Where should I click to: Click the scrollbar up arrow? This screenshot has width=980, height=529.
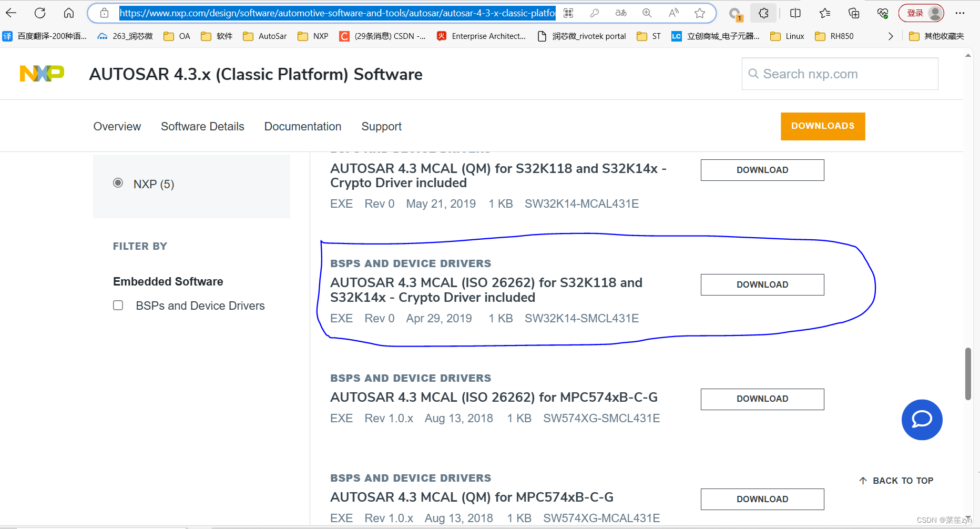pos(968,55)
